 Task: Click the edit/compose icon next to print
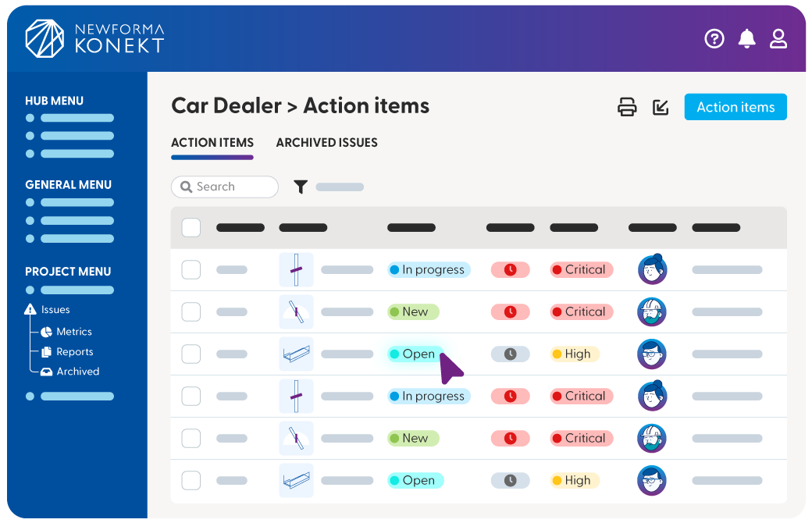coord(661,107)
